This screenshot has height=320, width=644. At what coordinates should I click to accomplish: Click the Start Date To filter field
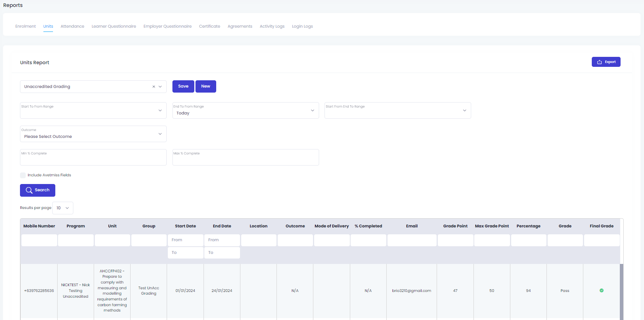(185, 253)
